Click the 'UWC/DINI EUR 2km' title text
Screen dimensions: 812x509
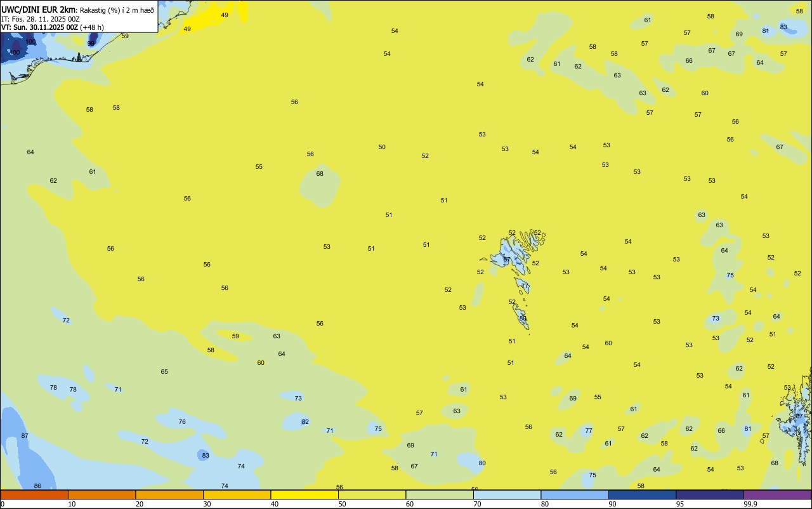point(38,9)
